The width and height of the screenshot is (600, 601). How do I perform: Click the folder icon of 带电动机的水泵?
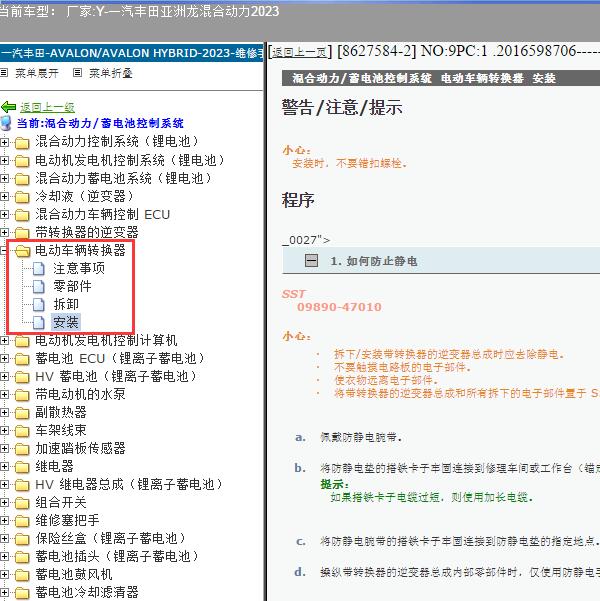(x=22, y=395)
